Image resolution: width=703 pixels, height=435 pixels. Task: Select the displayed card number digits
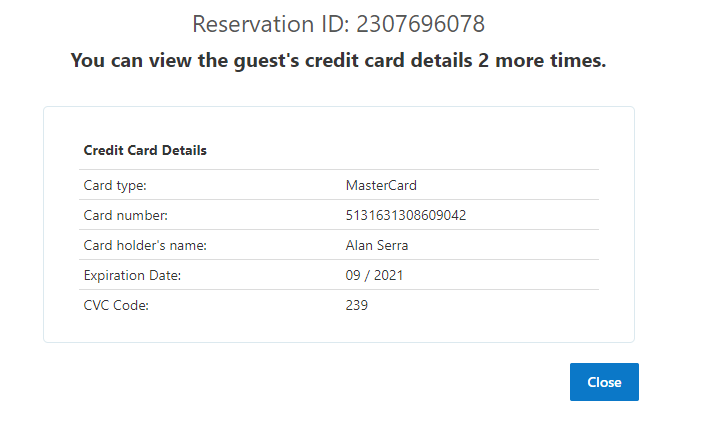405,215
